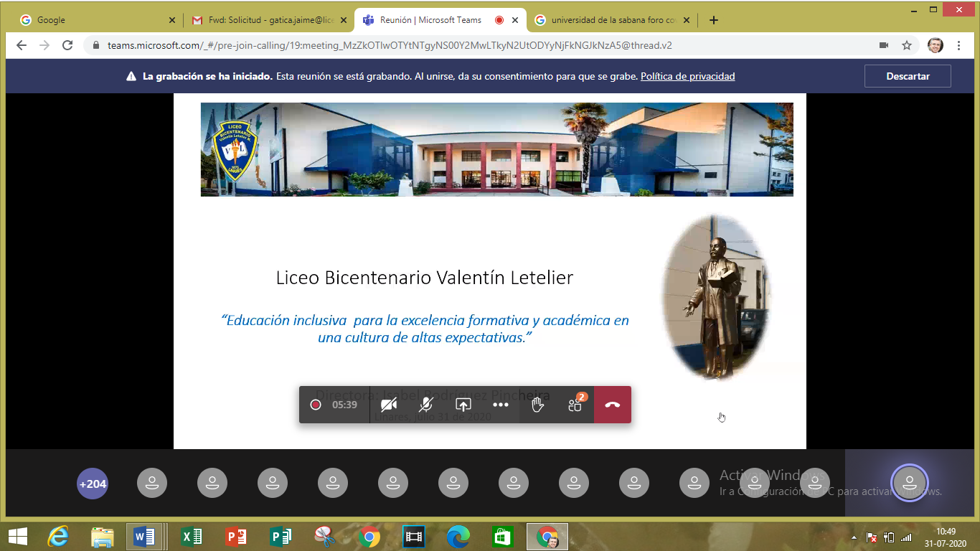Hang up the call with red button
This screenshot has height=551, width=980.
tap(613, 405)
